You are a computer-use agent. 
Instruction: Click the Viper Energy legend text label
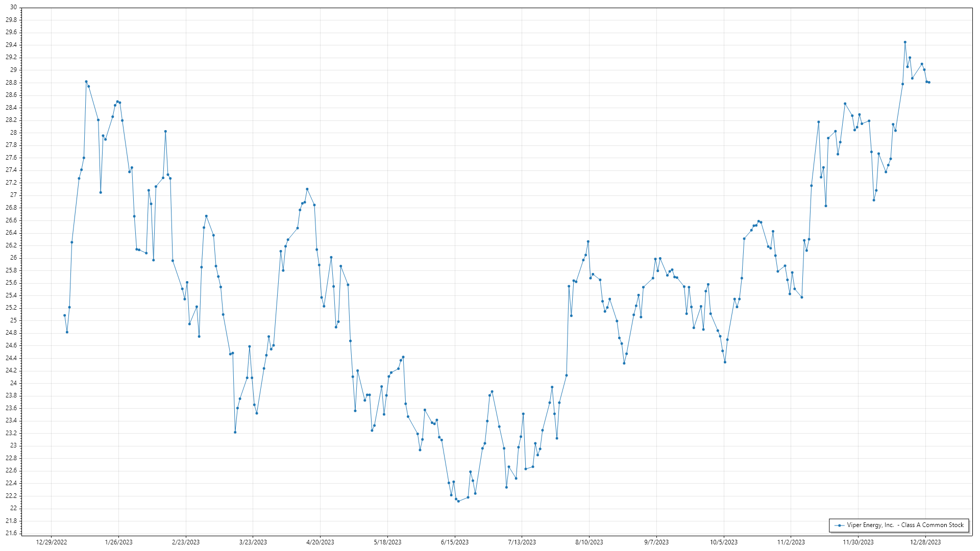(x=905, y=525)
